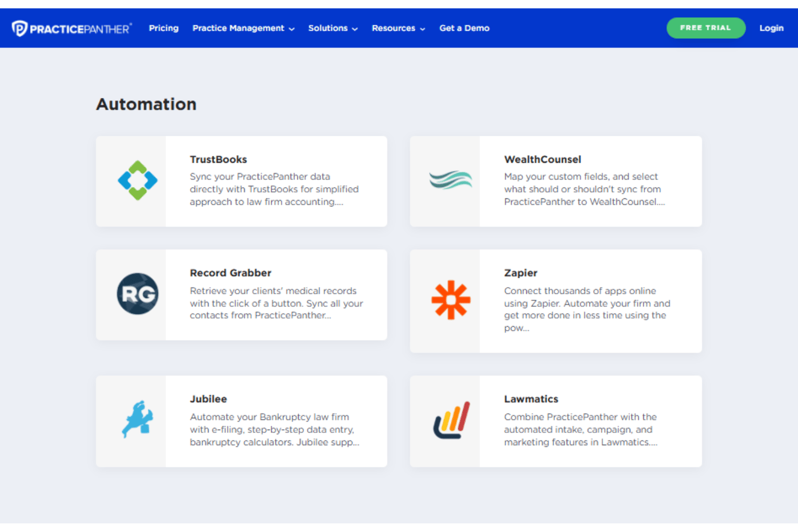Open the Record Grabber title link
Image resolution: width=798 pixels, height=532 pixels.
tap(230, 273)
